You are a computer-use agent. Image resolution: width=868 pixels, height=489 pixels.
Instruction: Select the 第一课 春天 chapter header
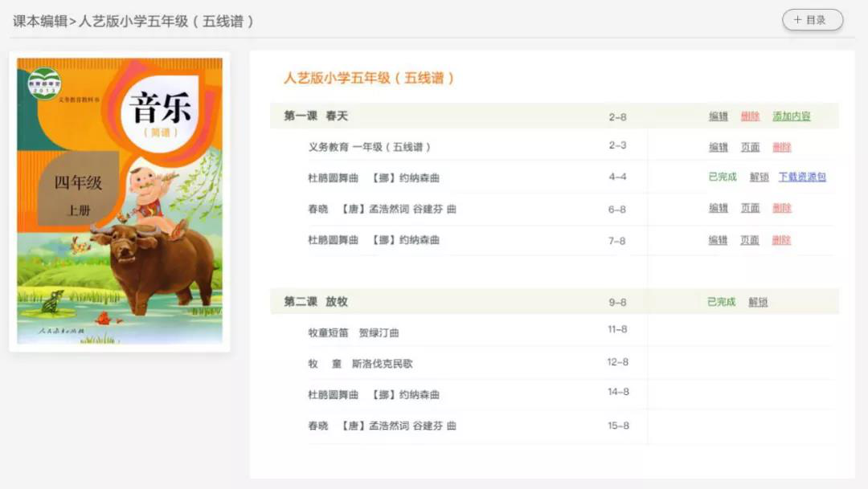click(x=554, y=116)
